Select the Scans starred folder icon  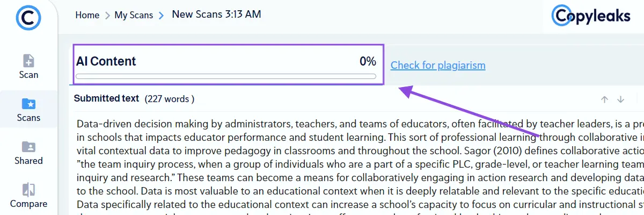(28, 103)
